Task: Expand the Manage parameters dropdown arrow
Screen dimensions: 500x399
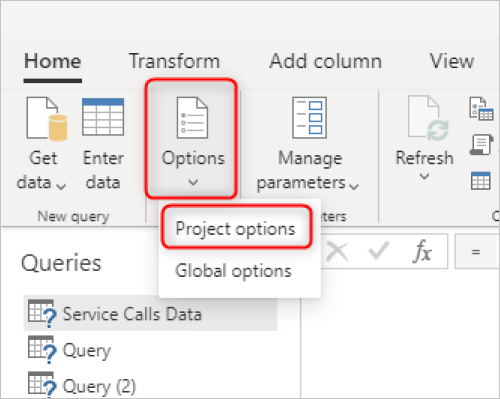Action: 354,186
